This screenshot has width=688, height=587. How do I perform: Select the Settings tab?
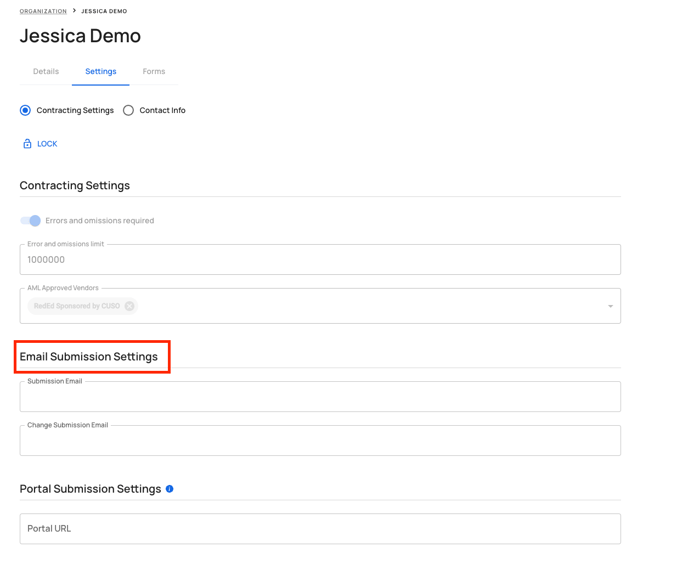tap(100, 71)
